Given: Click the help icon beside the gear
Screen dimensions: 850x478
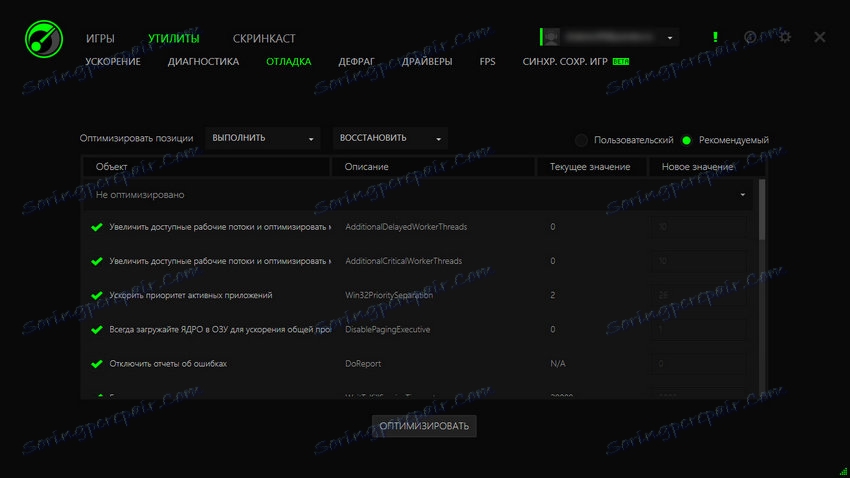Looking at the screenshot, I should tap(750, 37).
